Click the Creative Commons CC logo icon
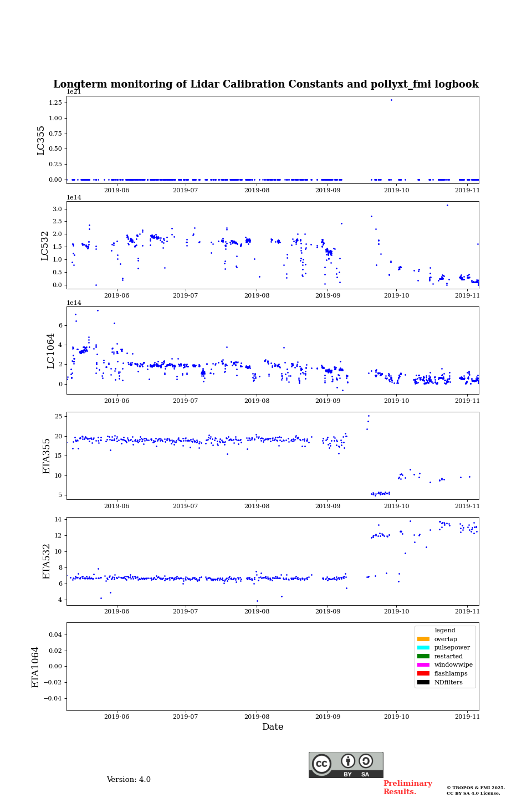532x798 pixels. click(x=321, y=764)
